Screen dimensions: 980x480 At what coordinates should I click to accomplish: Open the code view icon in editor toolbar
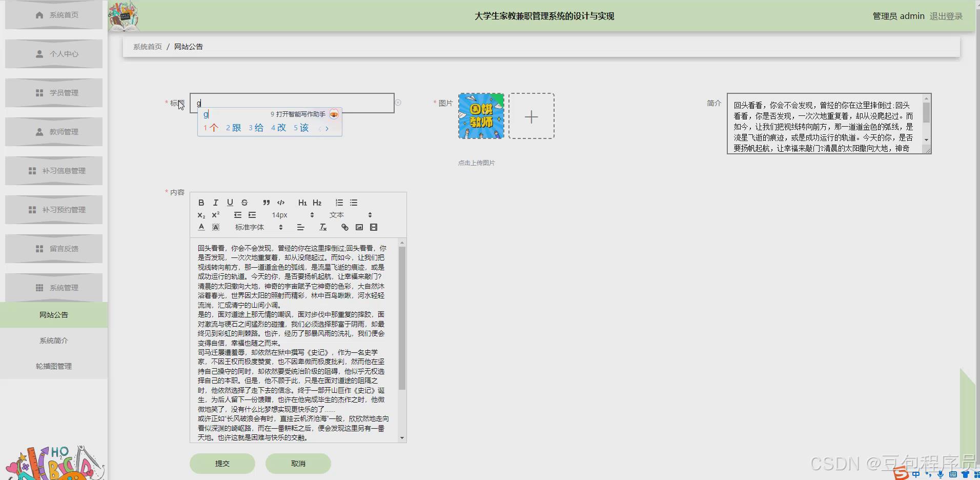tap(280, 203)
